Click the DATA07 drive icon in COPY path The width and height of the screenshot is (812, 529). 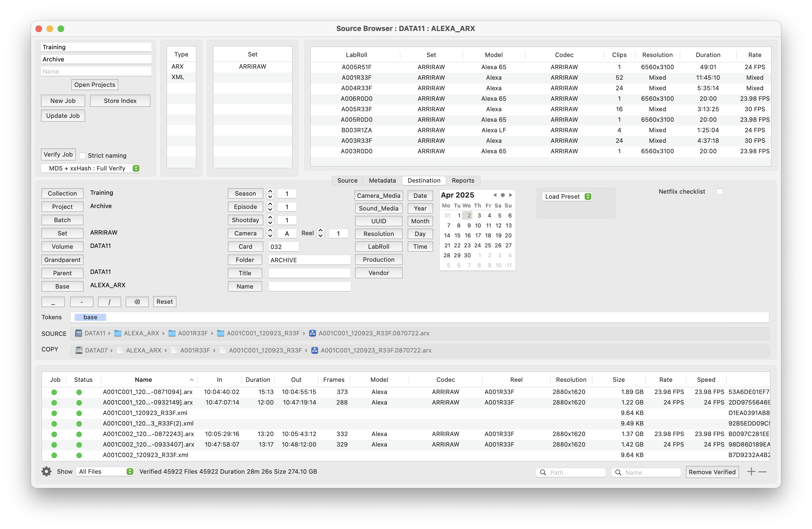79,350
